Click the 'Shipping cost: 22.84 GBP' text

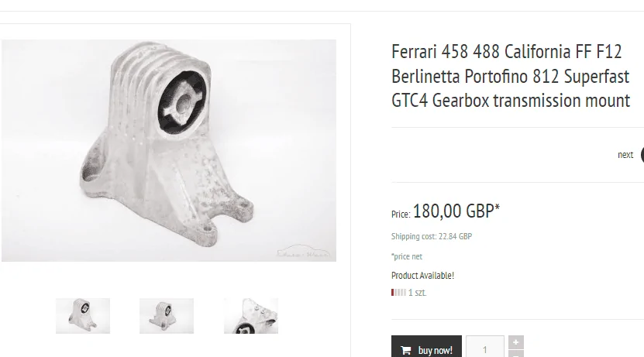tap(432, 236)
